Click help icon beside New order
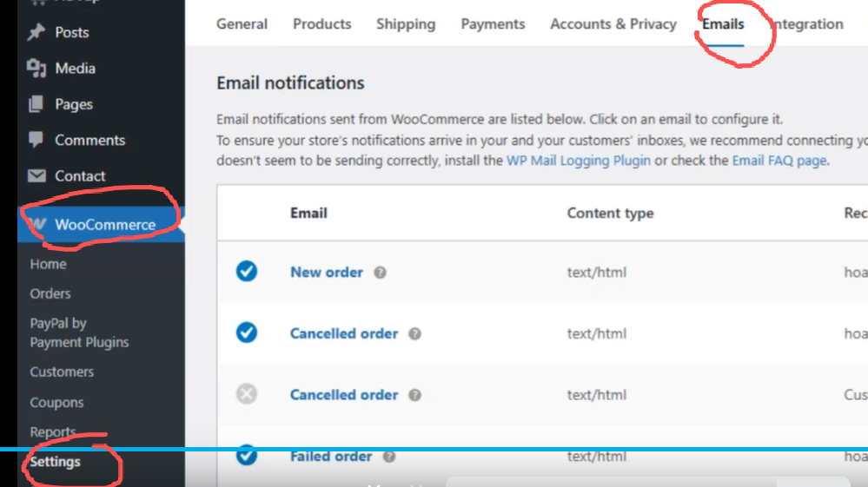This screenshot has width=868, height=487. tap(380, 273)
